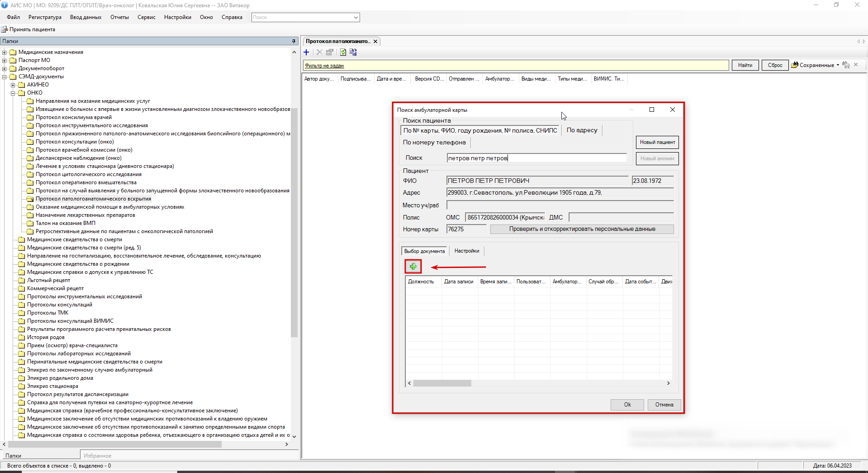Click the folder icon beside Эпикриз стационара

pos(22,386)
